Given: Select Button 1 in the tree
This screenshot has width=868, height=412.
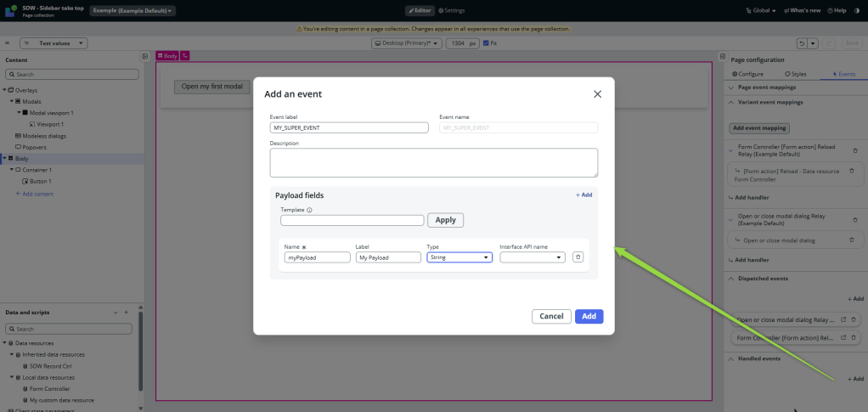Looking at the screenshot, I should pos(41,181).
